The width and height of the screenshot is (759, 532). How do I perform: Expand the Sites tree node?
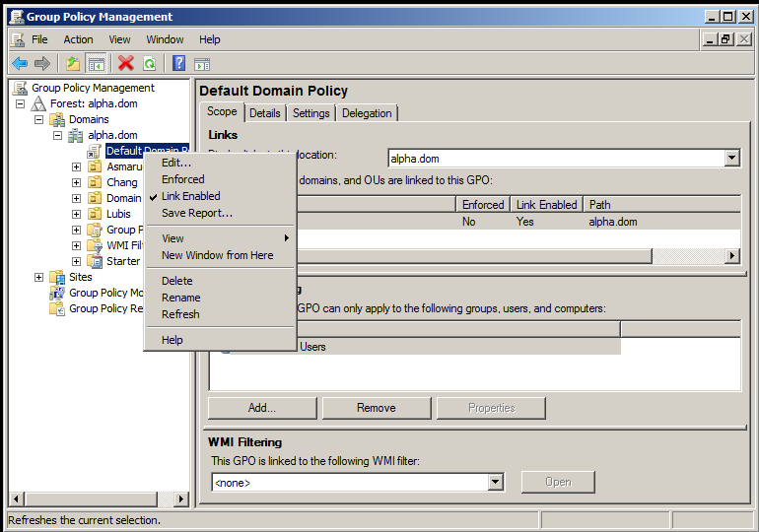(x=38, y=277)
